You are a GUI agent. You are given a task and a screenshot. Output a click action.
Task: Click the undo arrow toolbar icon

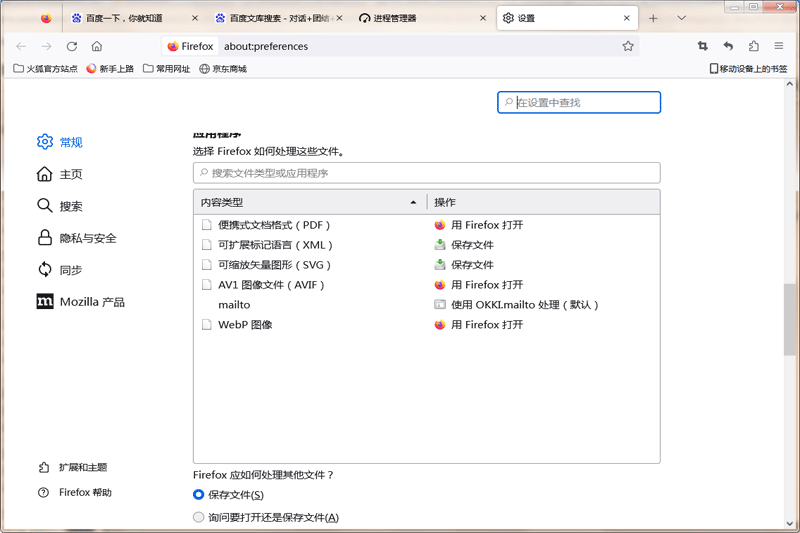(x=728, y=46)
